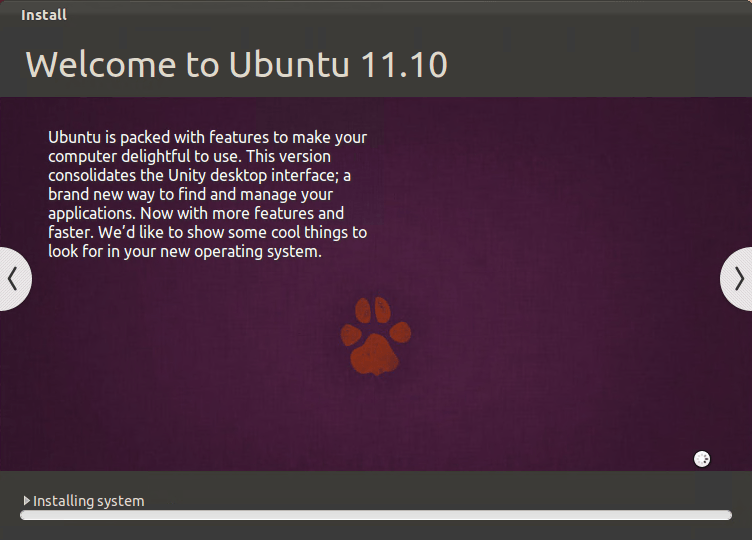Click the first line starting 'Ubuntu is packed'
Screen dimensions: 752x540
click(207, 137)
